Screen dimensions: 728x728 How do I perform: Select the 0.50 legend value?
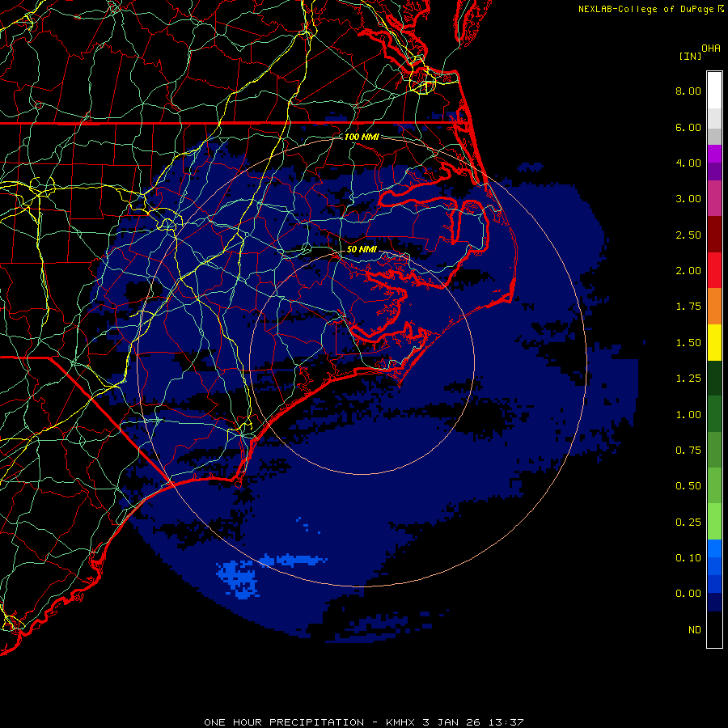coord(688,486)
